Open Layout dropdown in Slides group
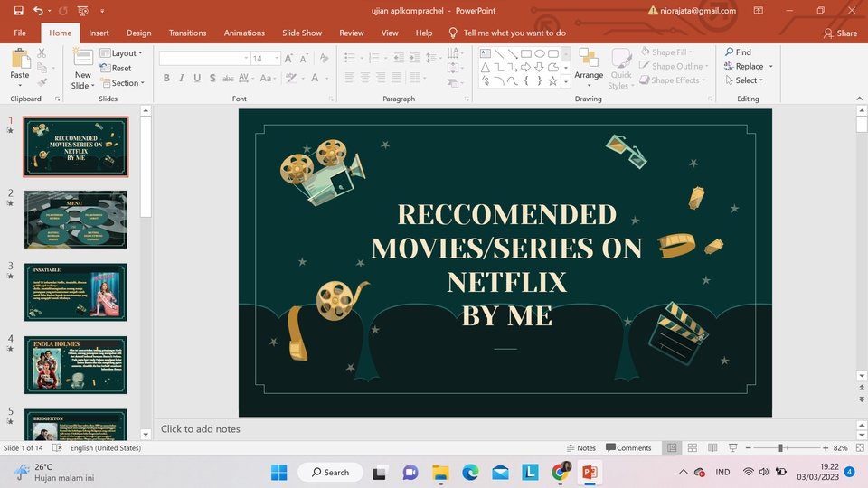The image size is (868, 488). [121, 53]
